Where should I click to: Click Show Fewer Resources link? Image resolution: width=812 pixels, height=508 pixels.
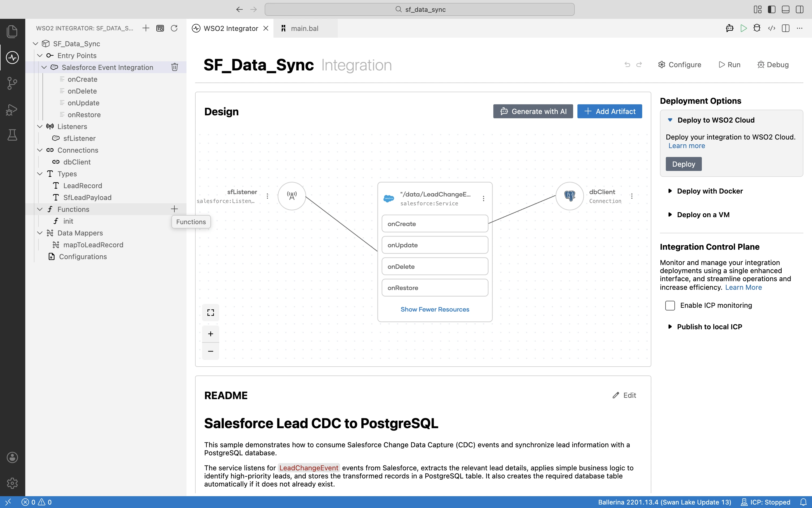(x=435, y=309)
